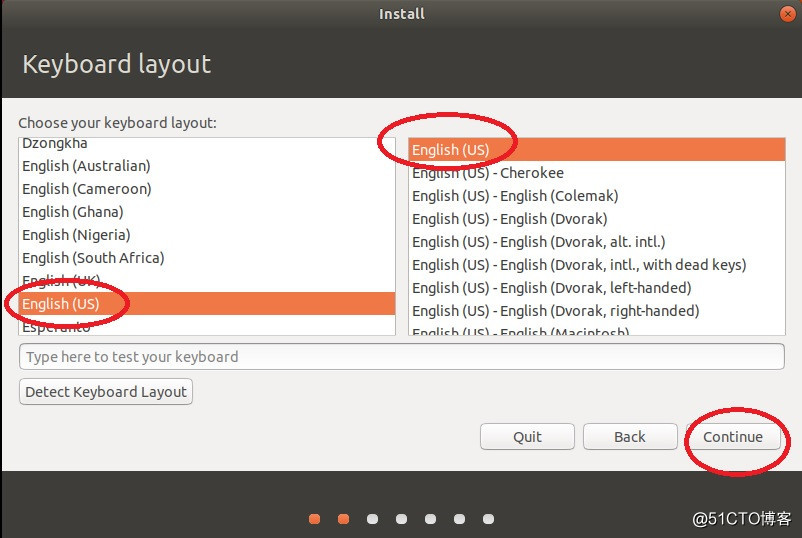Choose English (Cameroon) layout
Viewport: 802px width, 538px height.
[x=207, y=189]
